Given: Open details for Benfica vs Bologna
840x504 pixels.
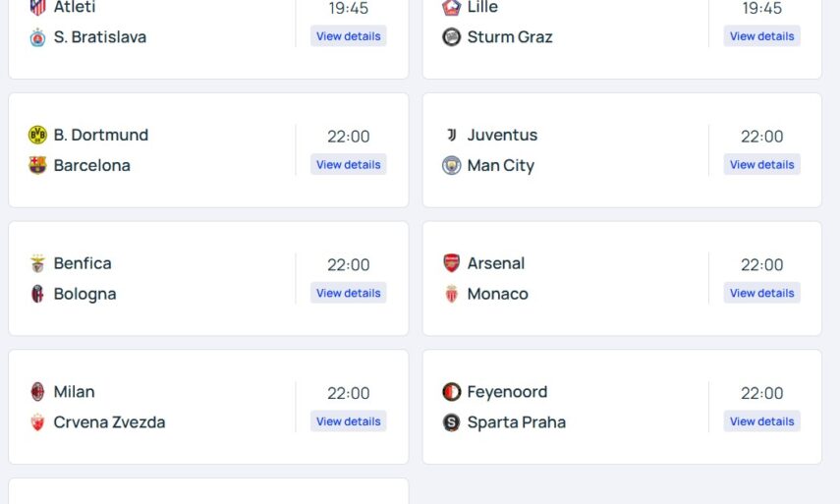Looking at the screenshot, I should pyautogui.click(x=349, y=293).
